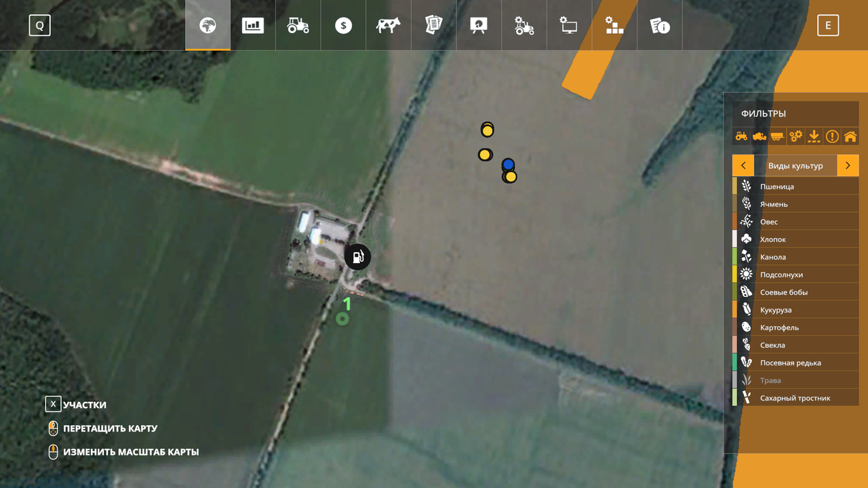Toggle the Канола crop filter

pos(795,257)
